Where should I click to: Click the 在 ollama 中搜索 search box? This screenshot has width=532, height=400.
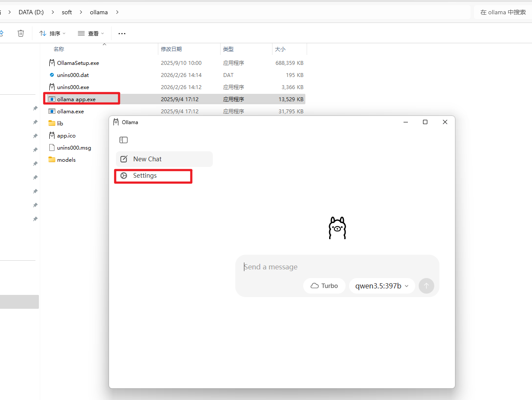(503, 12)
